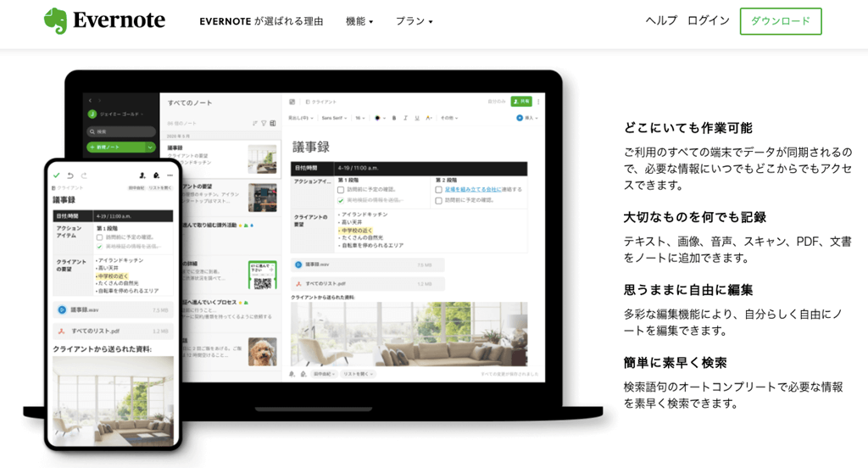Follow the 足場を組み立てる会社に link

point(472,190)
